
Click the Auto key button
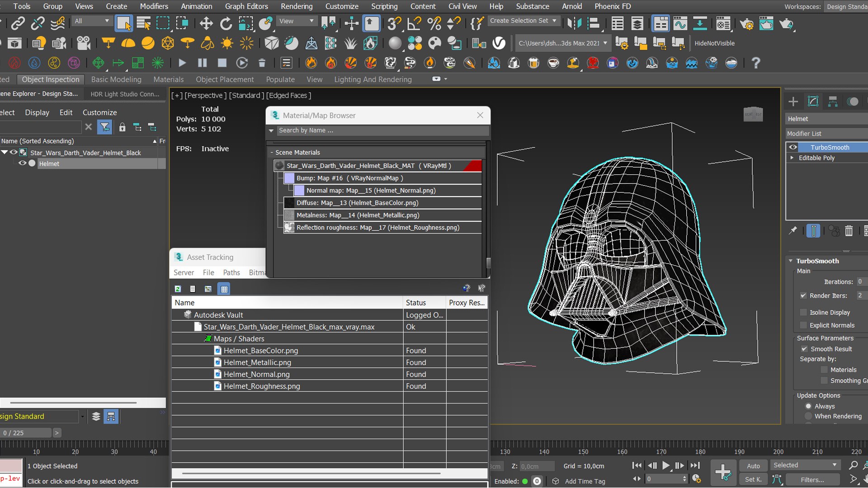753,465
